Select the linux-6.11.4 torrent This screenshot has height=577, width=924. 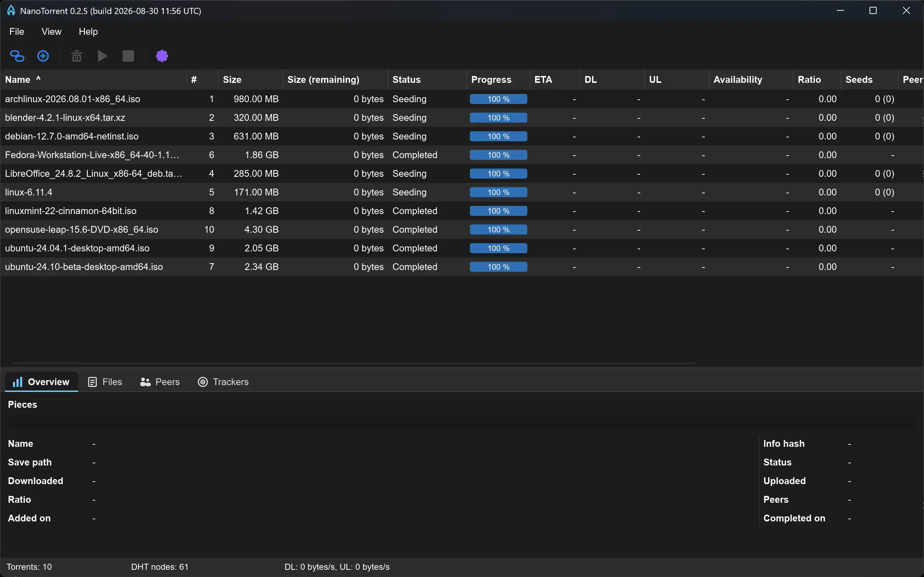click(462, 192)
